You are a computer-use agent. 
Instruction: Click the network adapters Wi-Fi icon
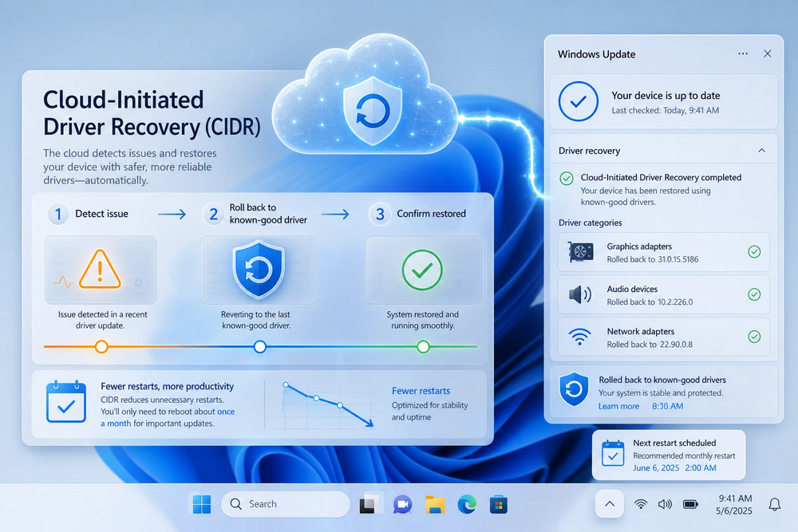(x=579, y=337)
